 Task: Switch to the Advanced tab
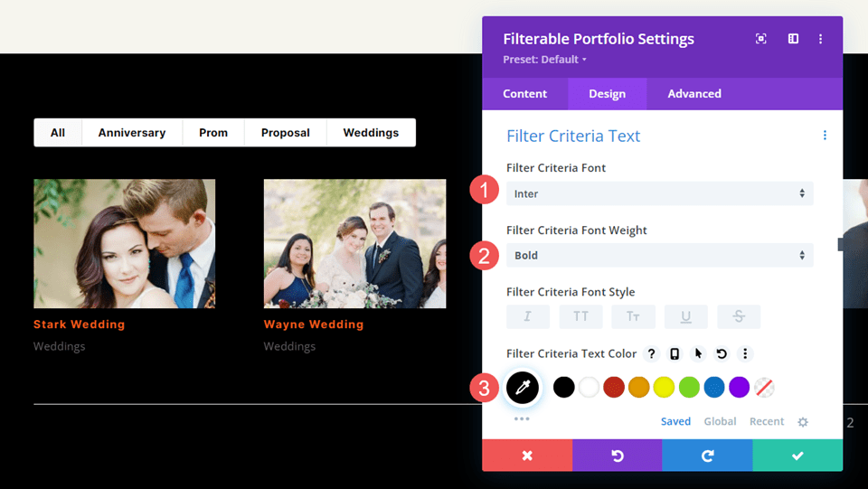694,94
